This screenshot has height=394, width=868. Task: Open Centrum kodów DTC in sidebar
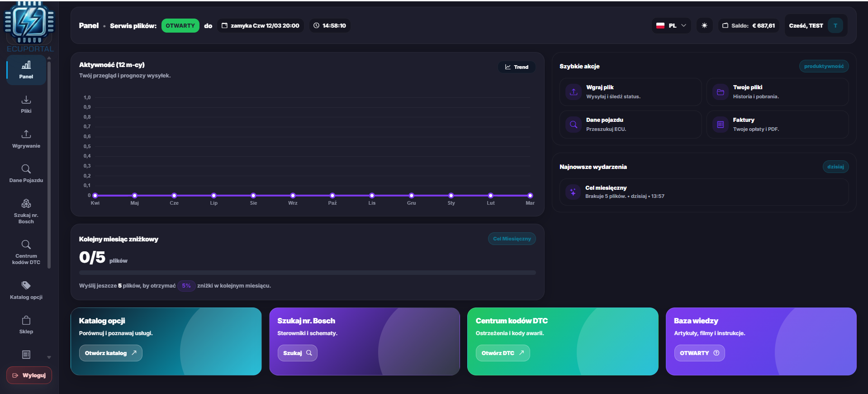(x=26, y=245)
